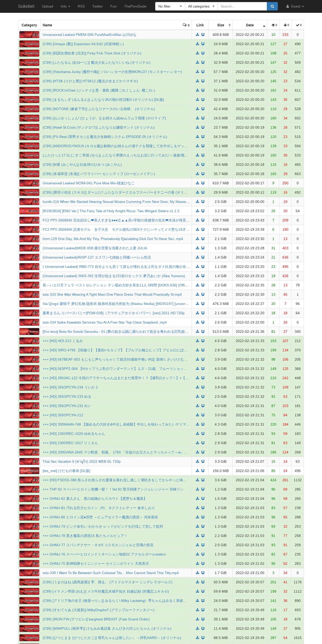Sort by seeders up-arrow column
The width and height of the screenshot is (322, 644).
pyautogui.click(x=273, y=25)
